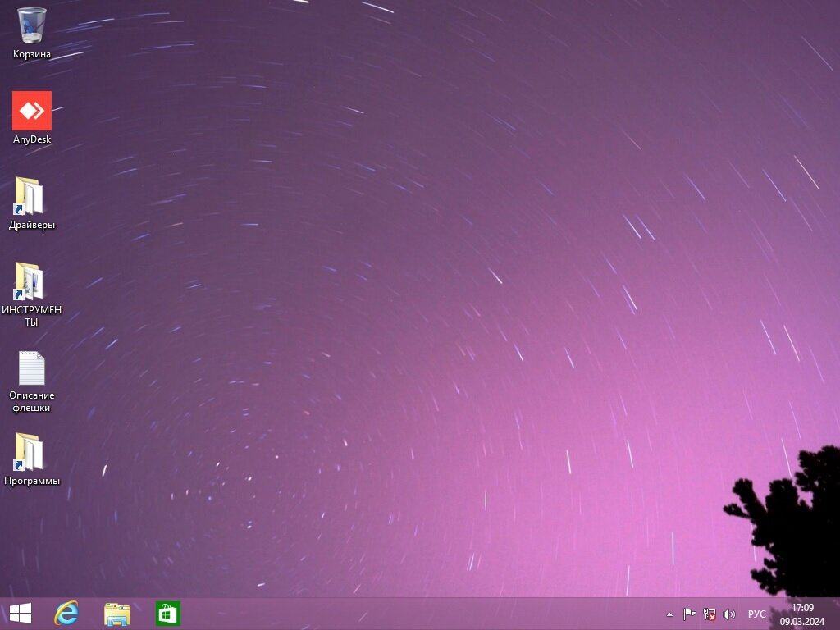Click the Программы label text
840x630 pixels.
[x=32, y=481]
